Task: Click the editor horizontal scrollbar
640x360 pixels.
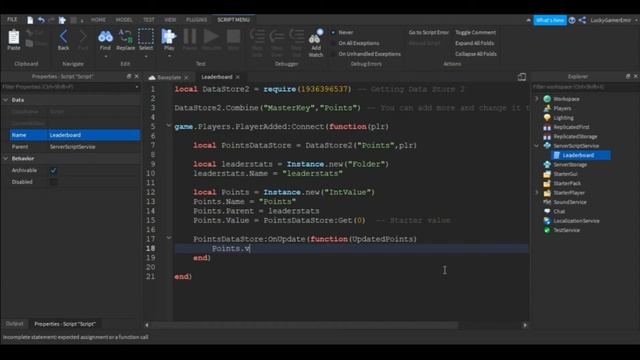Action: [304, 325]
